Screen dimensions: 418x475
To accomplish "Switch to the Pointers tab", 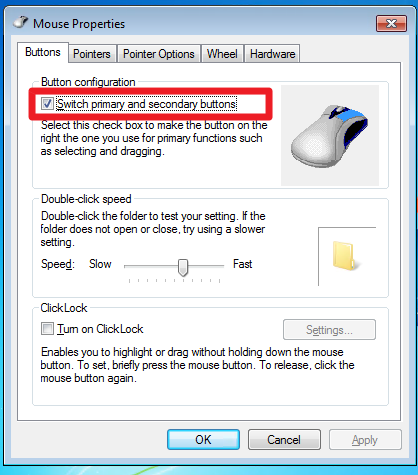I will (92, 54).
